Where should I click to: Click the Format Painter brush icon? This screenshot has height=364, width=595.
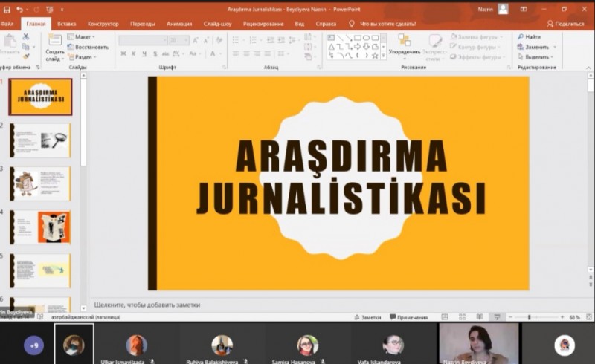point(26,56)
